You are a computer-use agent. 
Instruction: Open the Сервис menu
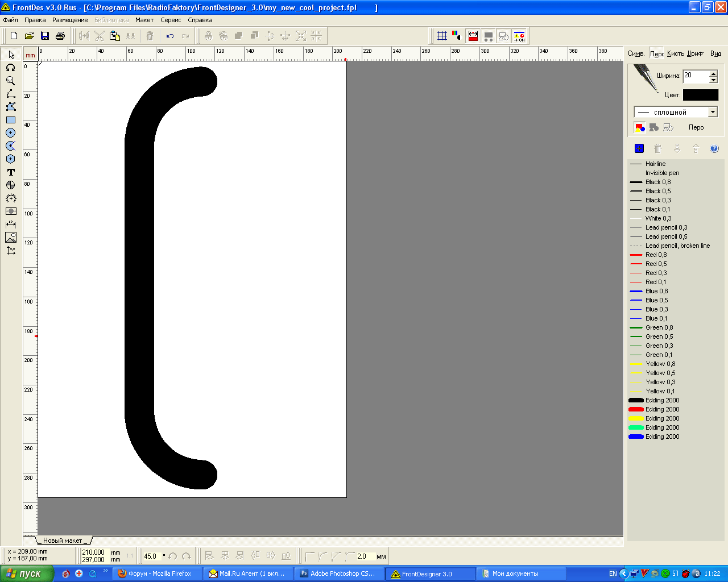[x=171, y=20]
